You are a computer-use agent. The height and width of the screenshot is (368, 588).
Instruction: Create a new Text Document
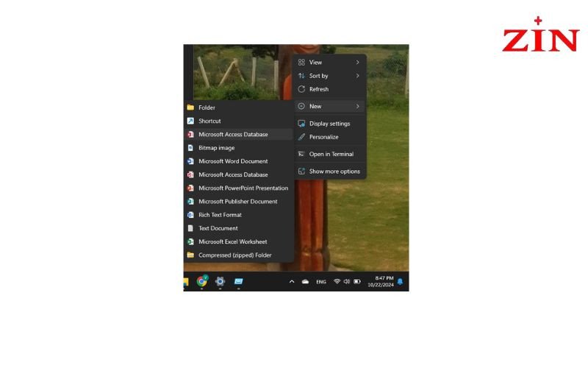[238, 228]
